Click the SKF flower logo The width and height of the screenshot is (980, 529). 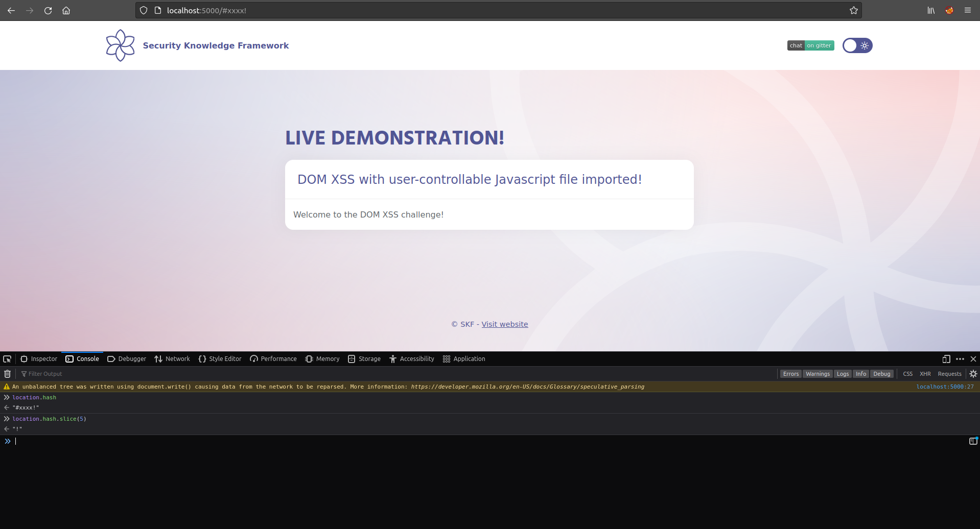click(120, 45)
